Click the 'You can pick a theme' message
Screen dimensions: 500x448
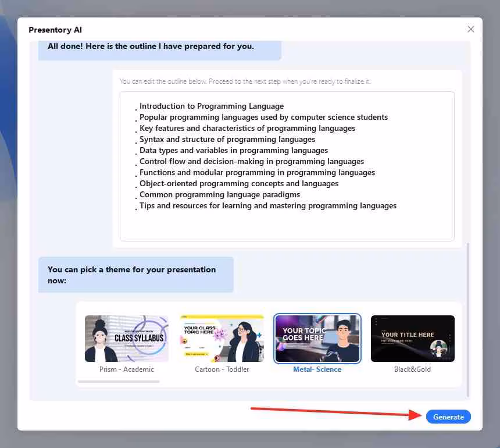click(x=136, y=275)
